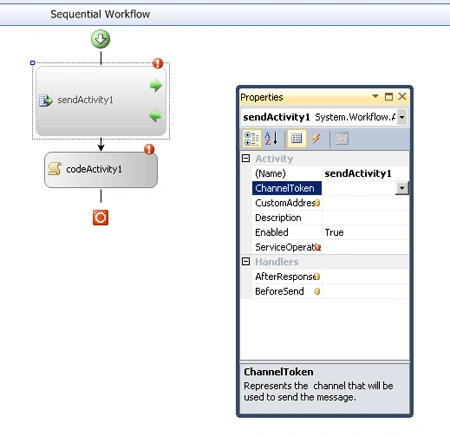
Task: Click the Enabled property value True
Action: click(334, 232)
